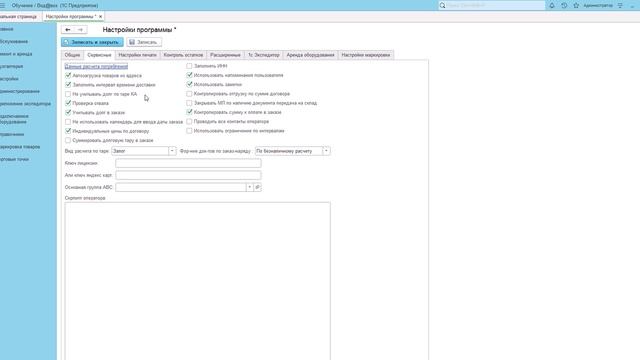Click Записать и закрыть button

[x=92, y=42]
